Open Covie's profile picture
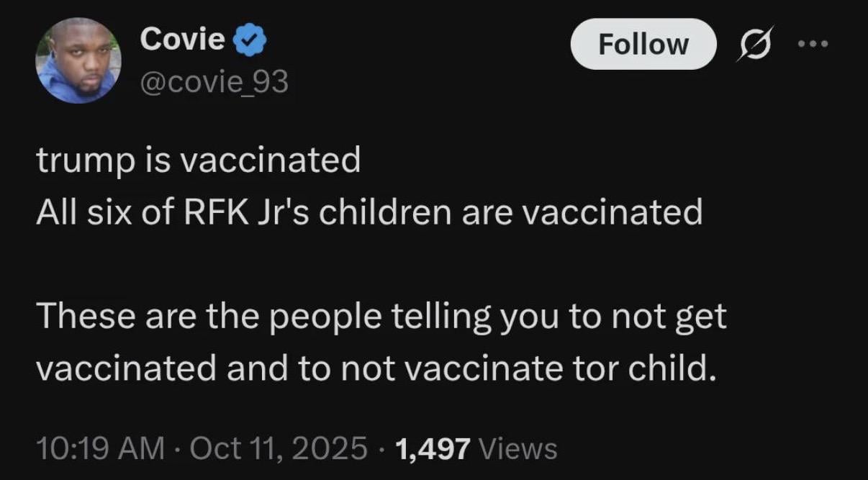Image resolution: width=868 pixels, height=480 pixels. [78, 60]
